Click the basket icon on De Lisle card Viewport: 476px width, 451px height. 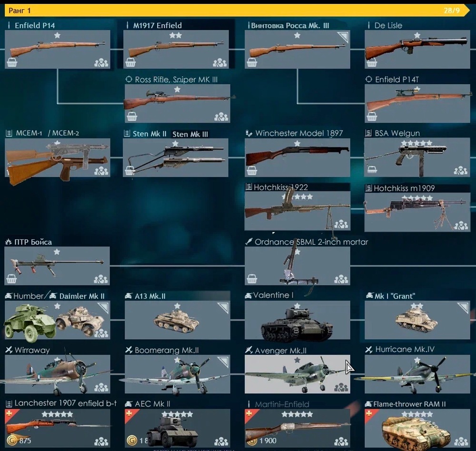(x=372, y=63)
